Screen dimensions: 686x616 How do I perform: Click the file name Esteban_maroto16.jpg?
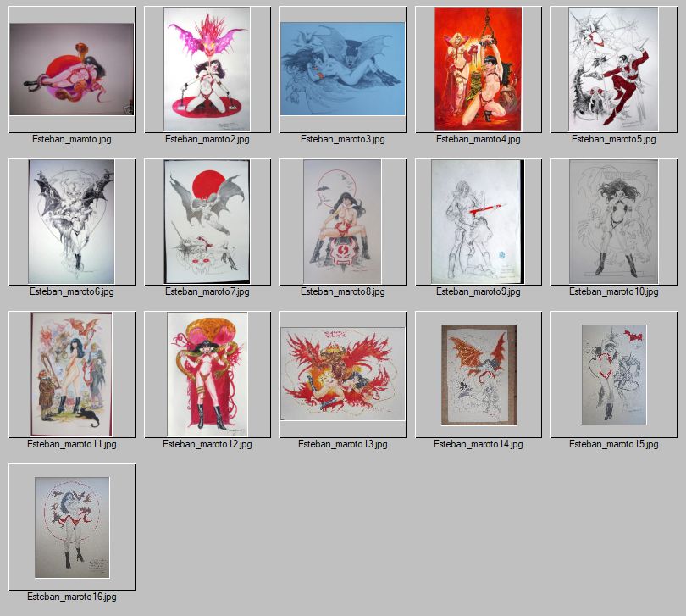[x=72, y=597]
